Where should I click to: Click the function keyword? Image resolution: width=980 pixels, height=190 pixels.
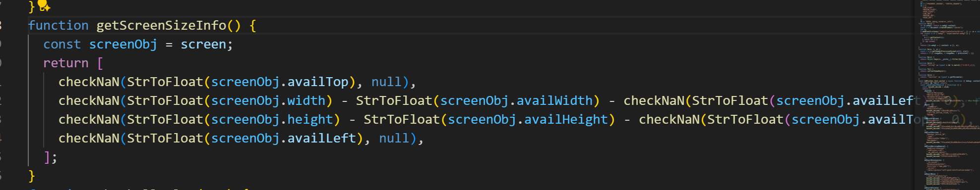[x=58, y=25]
